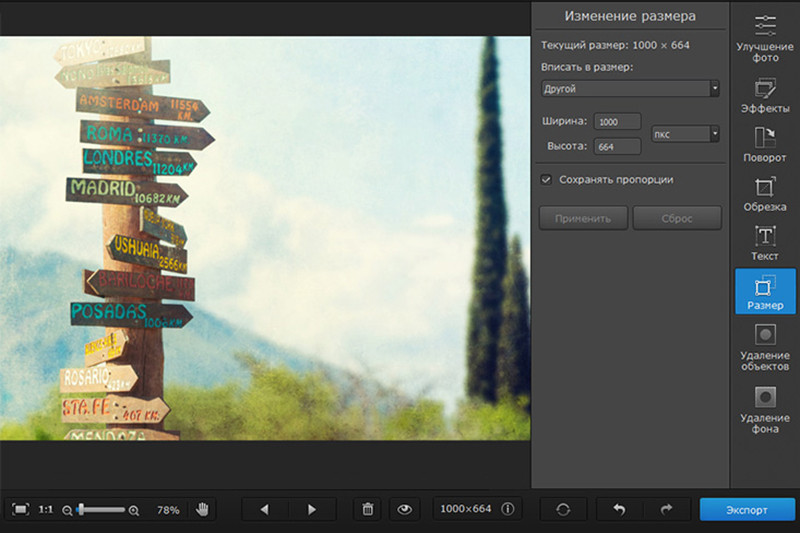Select the Поворот rotation tool
The image size is (800, 533).
765,145
